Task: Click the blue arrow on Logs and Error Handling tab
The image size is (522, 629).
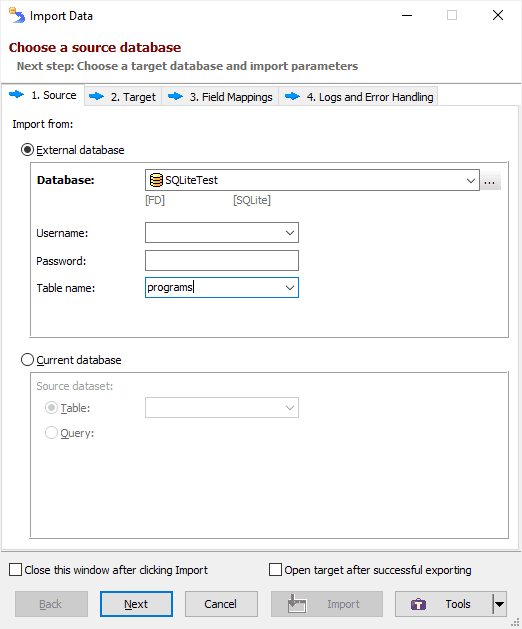Action: 292,96
